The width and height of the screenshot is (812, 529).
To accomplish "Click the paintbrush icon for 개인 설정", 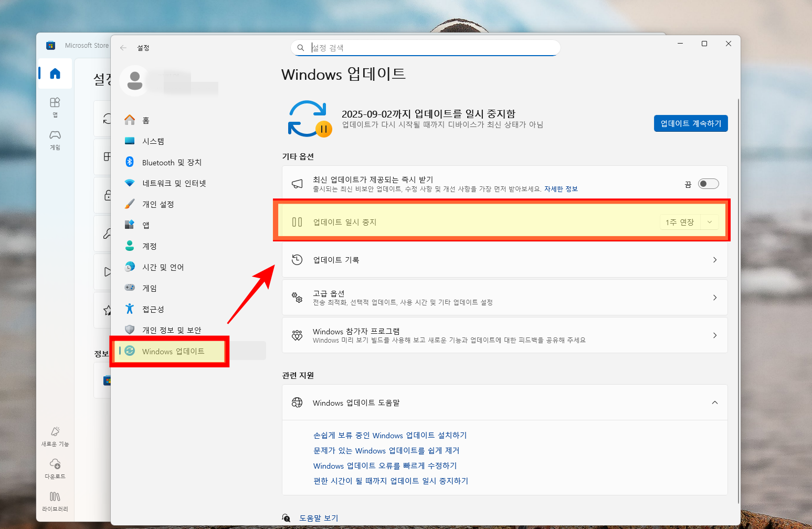I will click(130, 204).
